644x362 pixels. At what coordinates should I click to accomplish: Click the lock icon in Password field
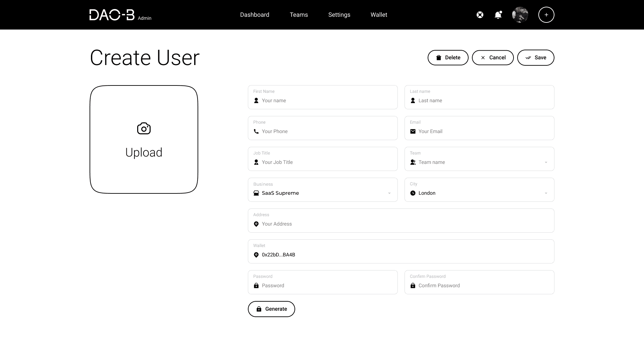click(256, 286)
